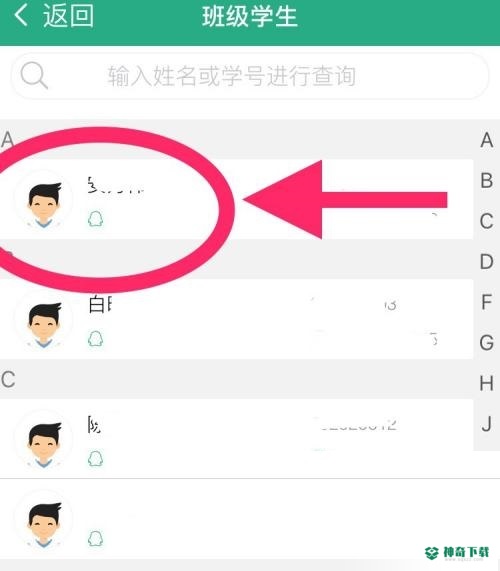Jump to letter H in index
Viewport: 500px width, 571px height.
(x=487, y=383)
